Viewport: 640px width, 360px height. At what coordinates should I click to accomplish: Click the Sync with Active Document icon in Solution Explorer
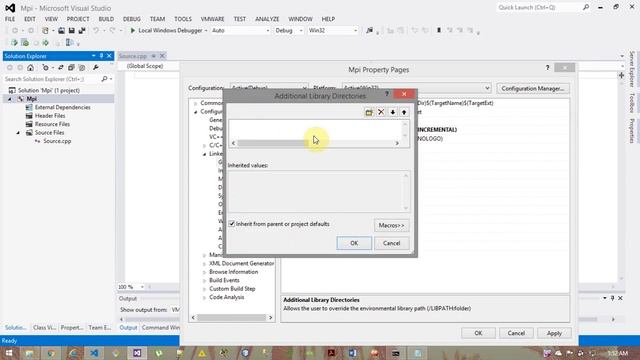pyautogui.click(x=60, y=67)
